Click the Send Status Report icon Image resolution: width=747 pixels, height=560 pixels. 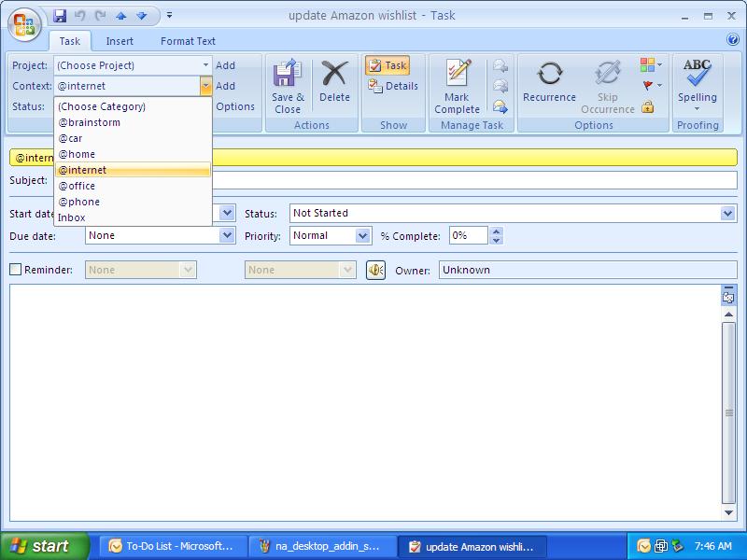(x=500, y=86)
